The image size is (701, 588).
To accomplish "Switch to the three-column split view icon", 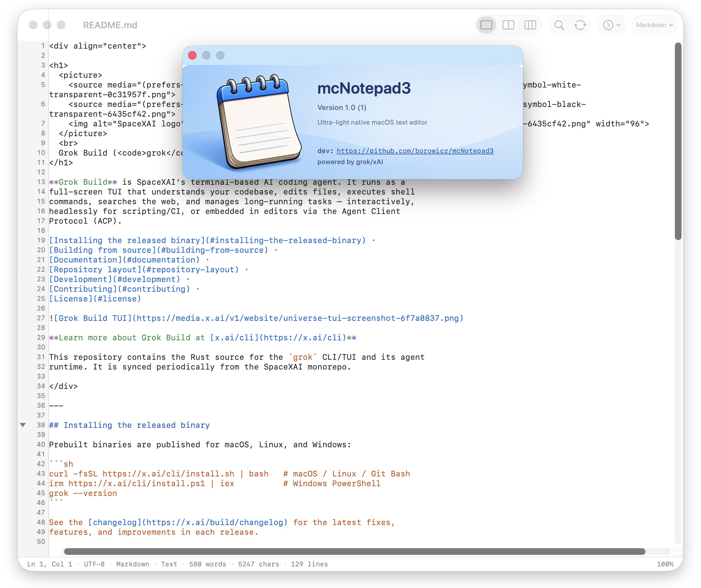I will (x=530, y=25).
